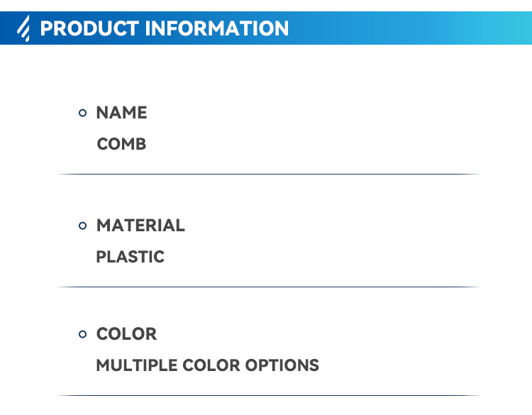
Task: Select the PLASTIC value text
Action: 130,257
